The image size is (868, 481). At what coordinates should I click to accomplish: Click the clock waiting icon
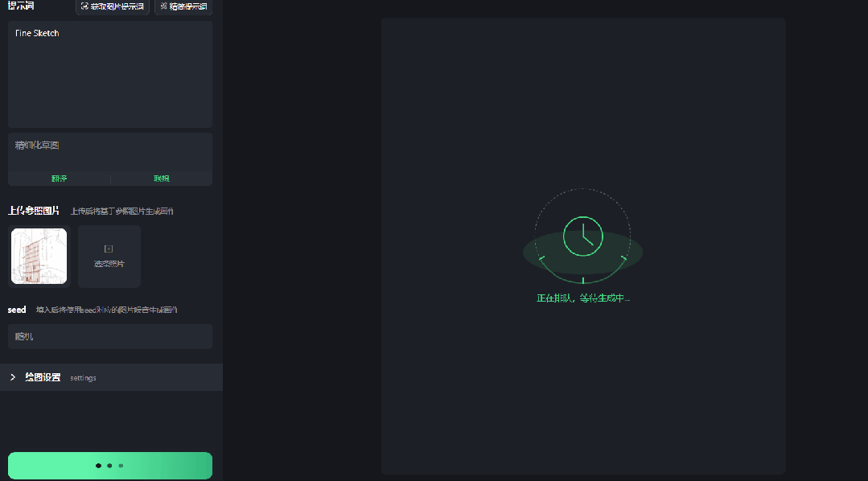[x=583, y=236]
